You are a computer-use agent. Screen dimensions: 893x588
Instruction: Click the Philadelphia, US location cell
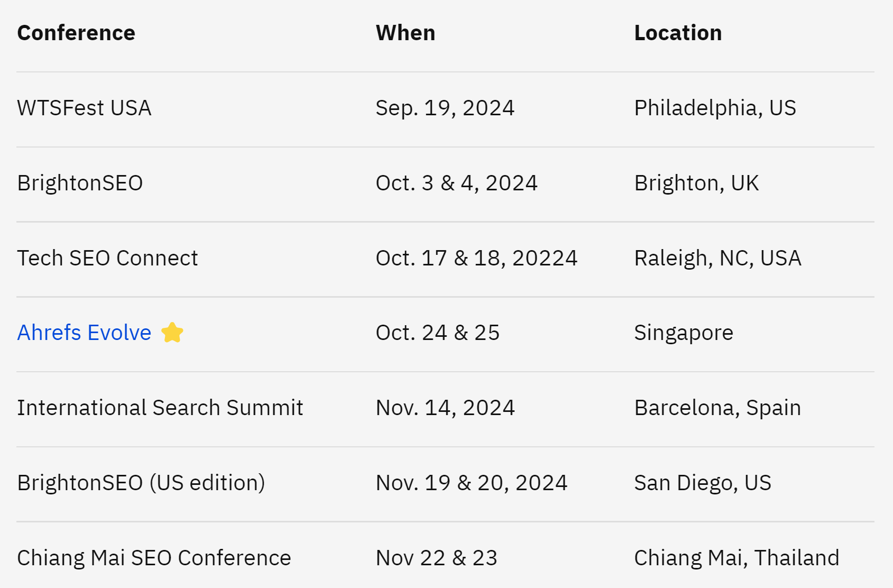coord(715,108)
